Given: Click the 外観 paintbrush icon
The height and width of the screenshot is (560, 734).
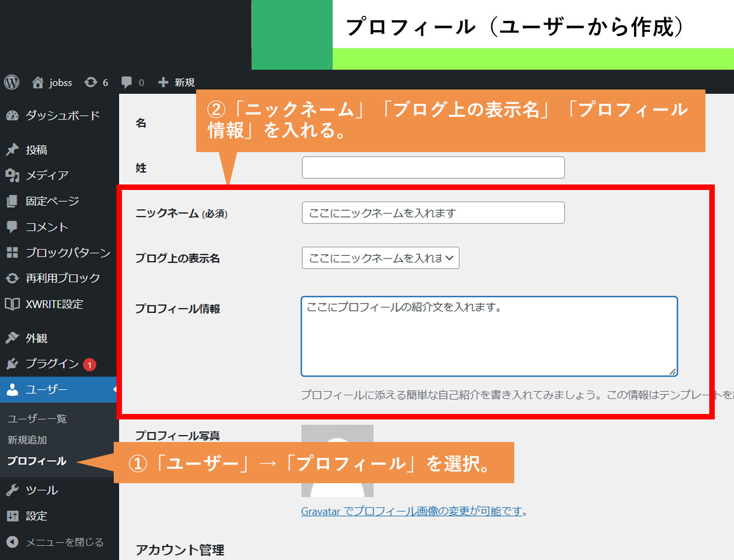Looking at the screenshot, I should pos(12,338).
